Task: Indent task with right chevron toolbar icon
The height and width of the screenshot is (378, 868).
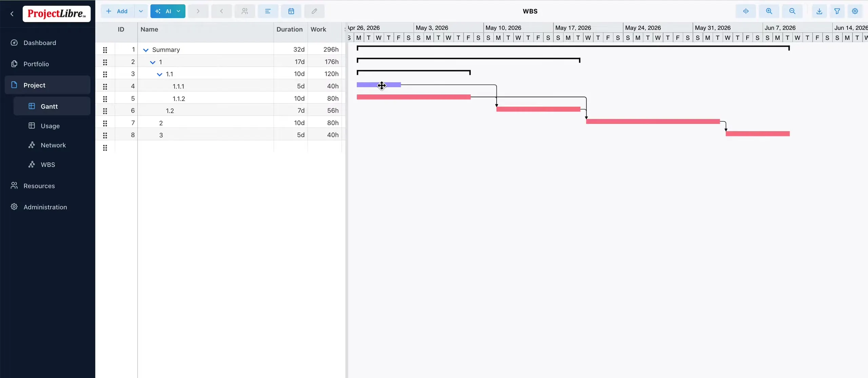Action: pyautogui.click(x=198, y=11)
